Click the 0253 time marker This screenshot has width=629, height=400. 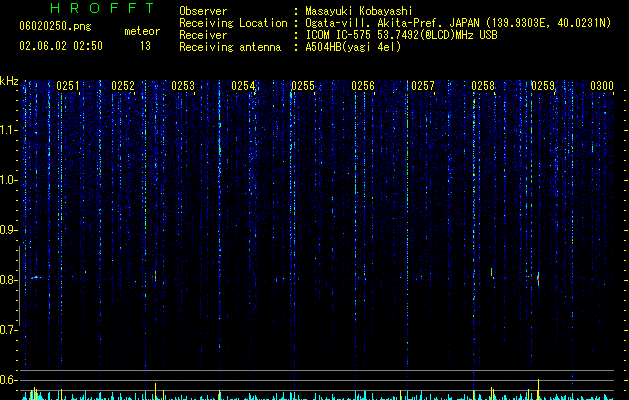(x=183, y=86)
